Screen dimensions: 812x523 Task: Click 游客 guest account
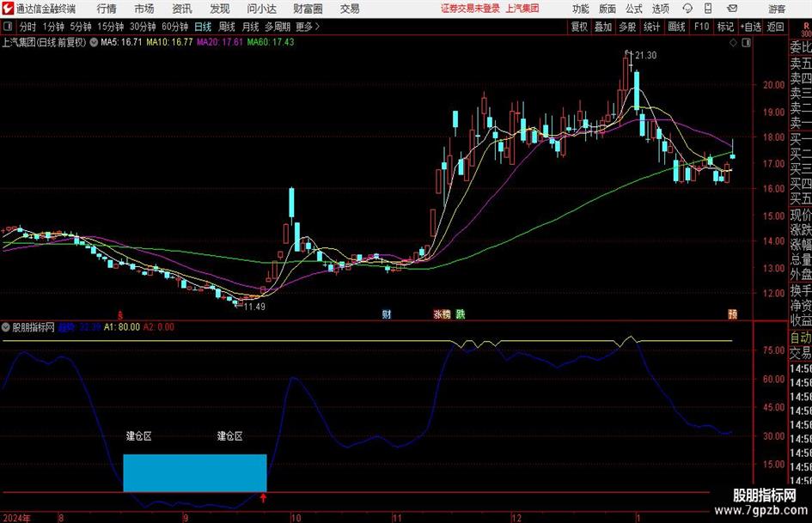pyautogui.click(x=777, y=9)
